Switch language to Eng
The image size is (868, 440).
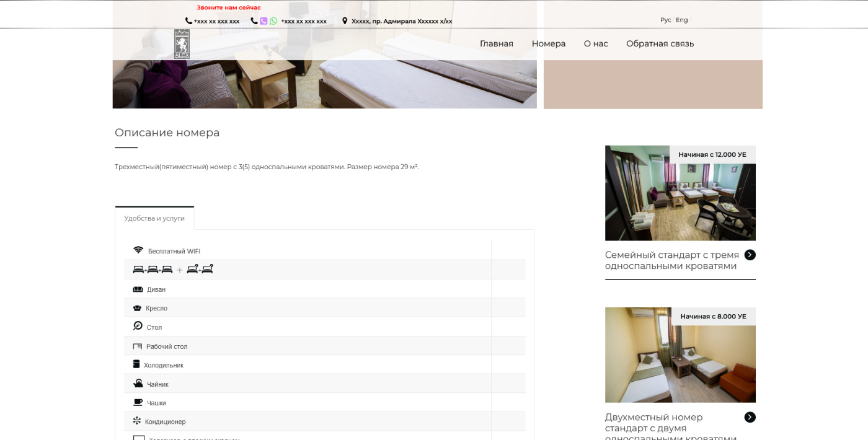(682, 20)
